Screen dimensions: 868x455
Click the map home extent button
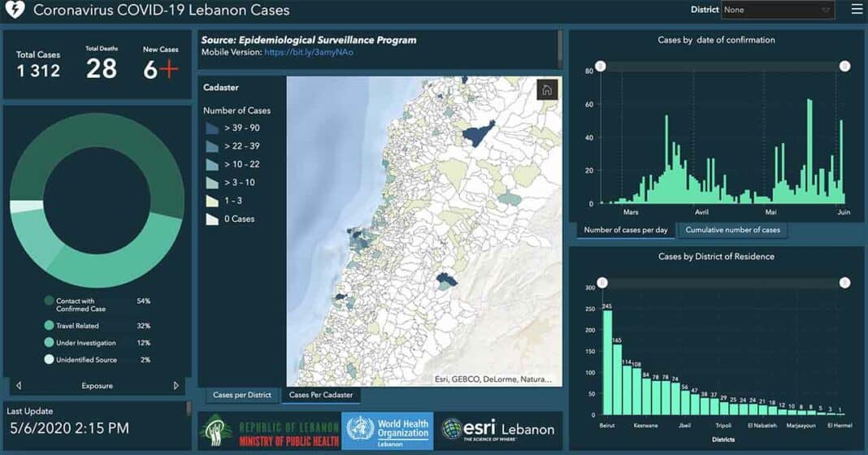point(548,90)
